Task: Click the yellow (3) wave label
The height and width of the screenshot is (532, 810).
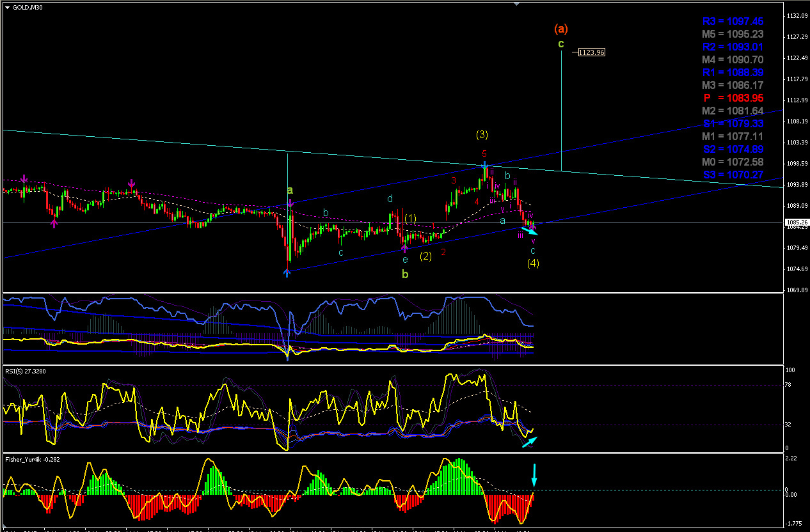Action: [482, 134]
